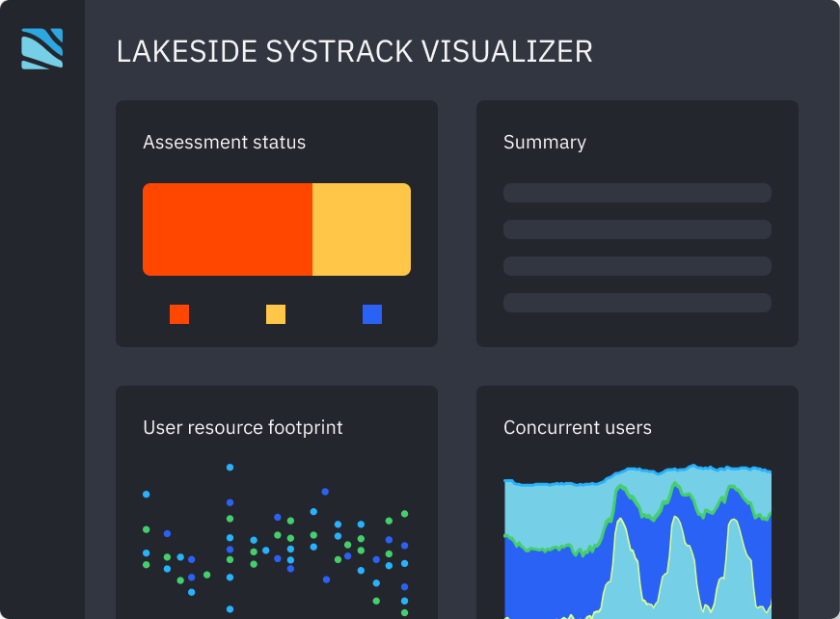840x619 pixels.
Task: Click the LAKESIDE SYSTRACK VISUALIZER heading
Action: coord(355,52)
